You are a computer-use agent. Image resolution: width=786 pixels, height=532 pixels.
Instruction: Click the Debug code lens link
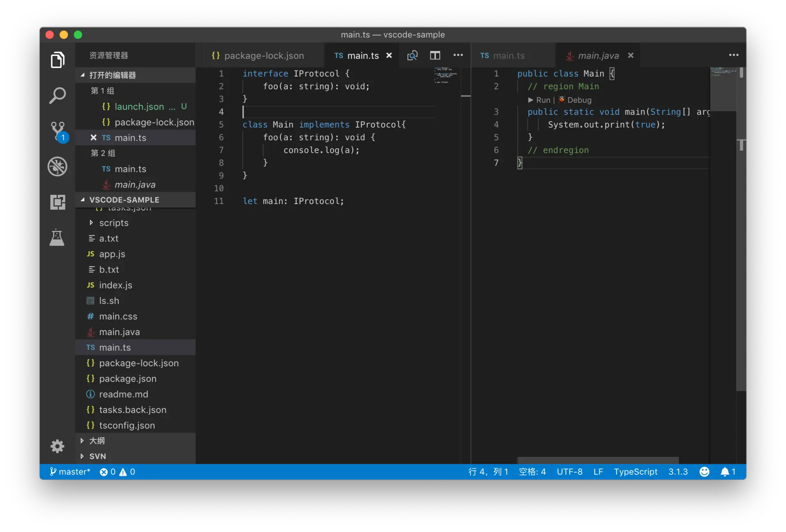578,100
